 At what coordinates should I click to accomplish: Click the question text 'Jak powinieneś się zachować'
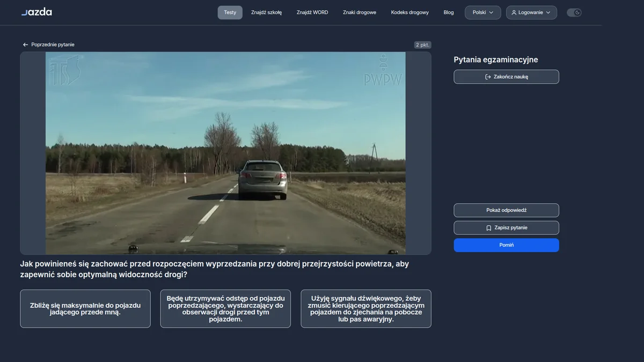click(215, 269)
